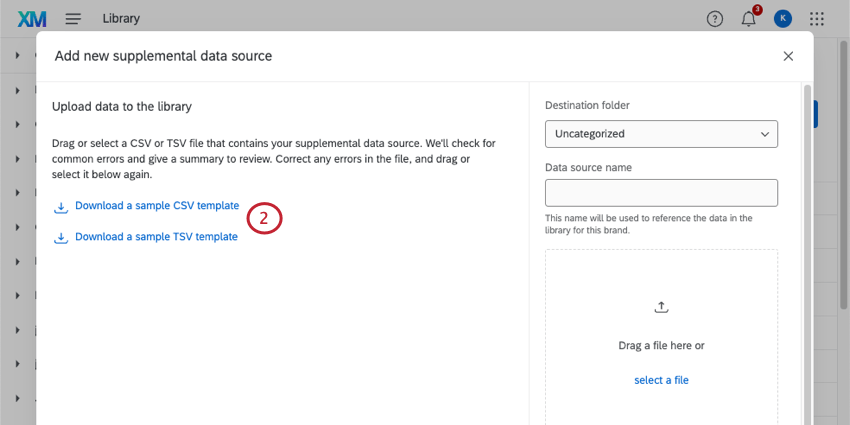Viewport: 850px width, 425px height.
Task: Open the user account avatar
Action: (x=782, y=18)
